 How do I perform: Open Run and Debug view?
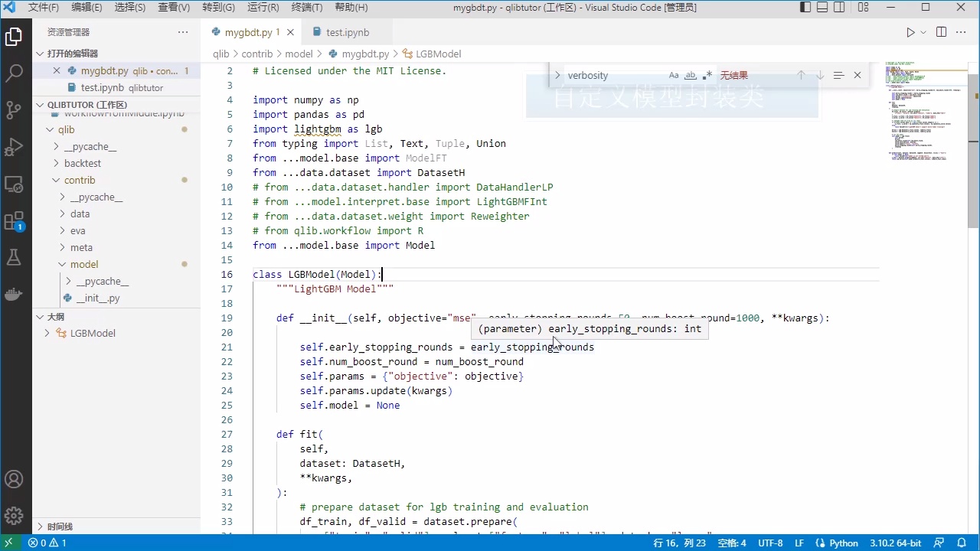(x=14, y=146)
